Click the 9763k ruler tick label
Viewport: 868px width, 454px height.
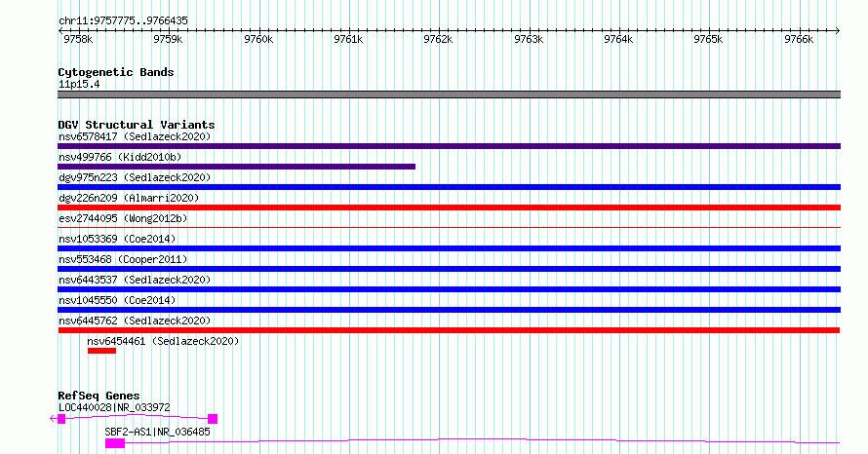pos(529,39)
